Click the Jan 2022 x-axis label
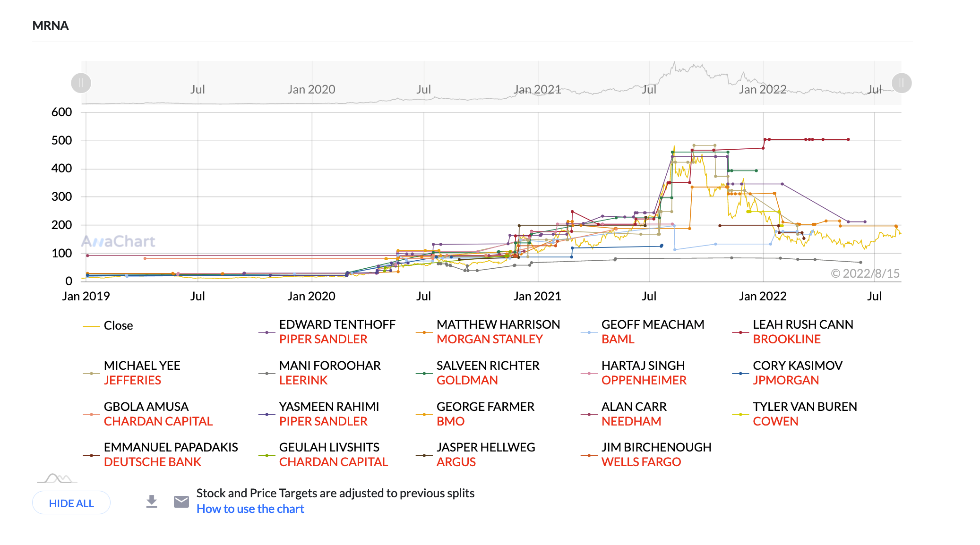Viewport: 980px width, 545px height. 763,296
